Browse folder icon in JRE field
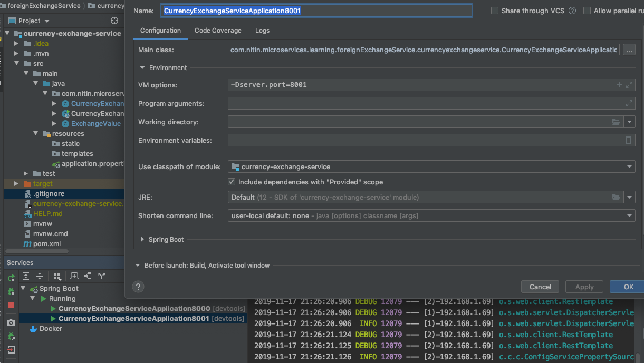This screenshot has height=363, width=644. [616, 198]
